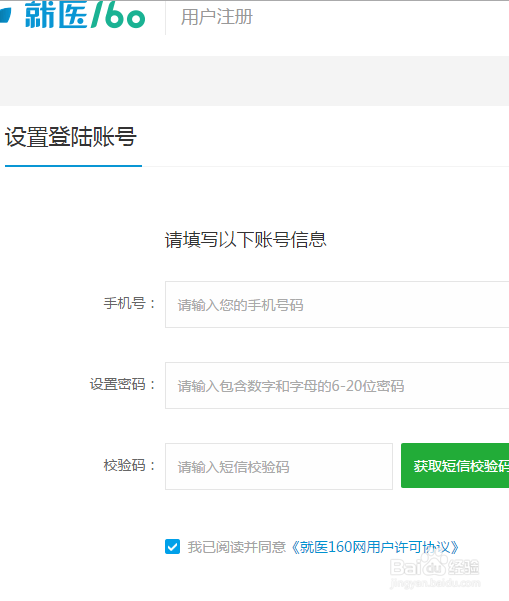Focus the 手机号 phone number field

337,305
